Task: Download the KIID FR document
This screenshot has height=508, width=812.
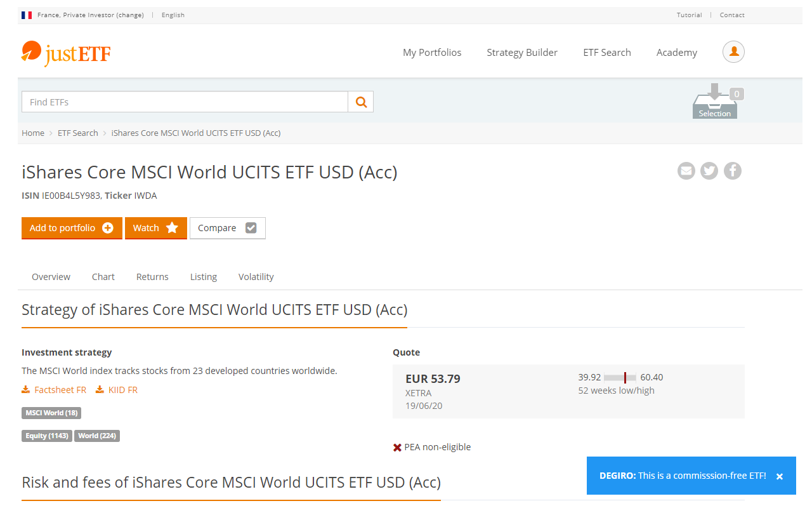Action: tap(117, 390)
